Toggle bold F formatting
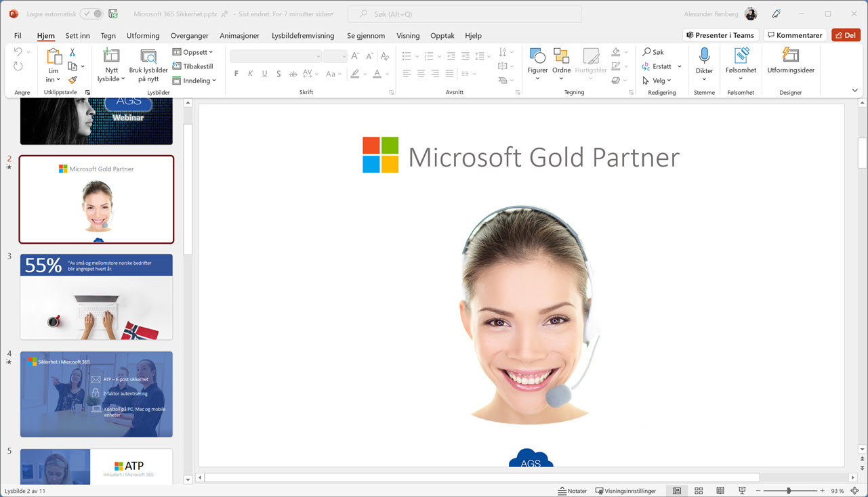 point(236,74)
